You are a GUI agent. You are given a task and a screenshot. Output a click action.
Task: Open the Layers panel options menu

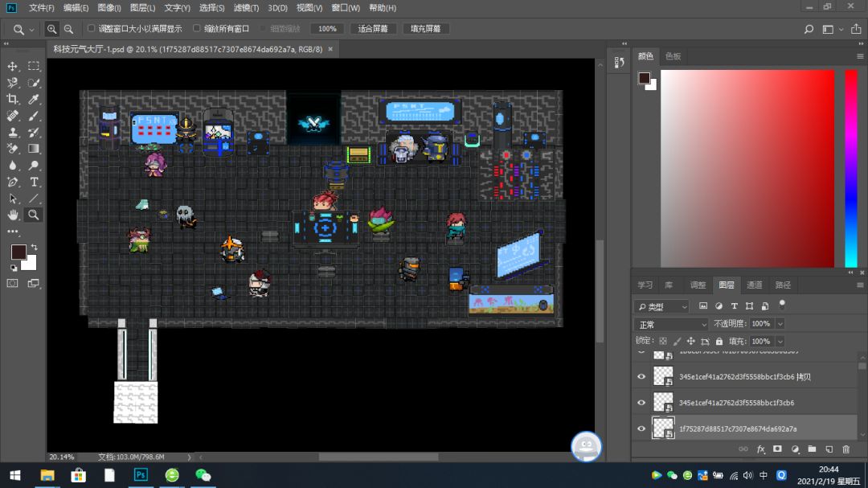click(x=860, y=285)
